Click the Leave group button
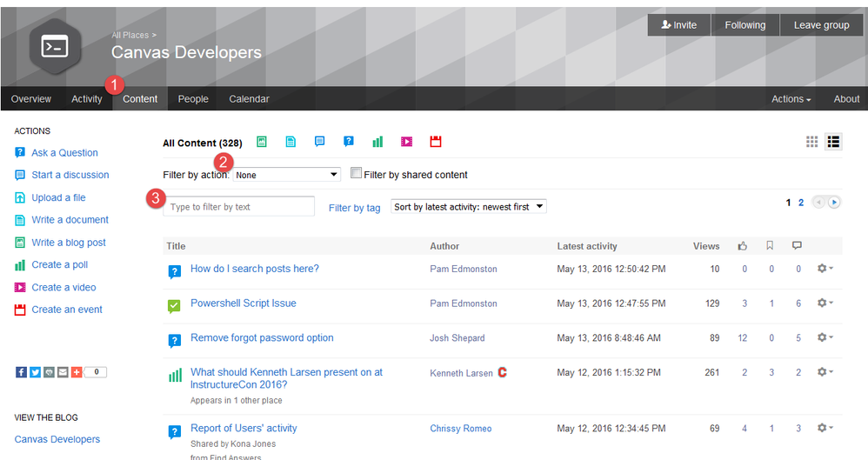This screenshot has width=868, height=460. pyautogui.click(x=821, y=25)
